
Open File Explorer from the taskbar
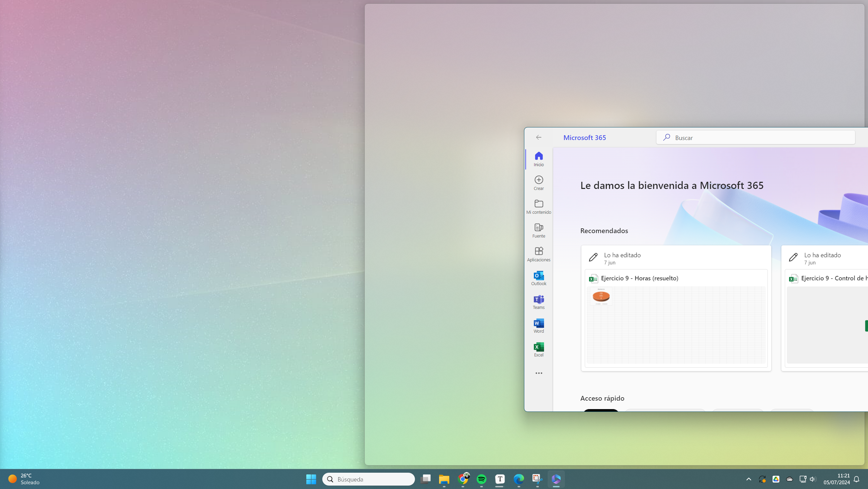coord(444,479)
